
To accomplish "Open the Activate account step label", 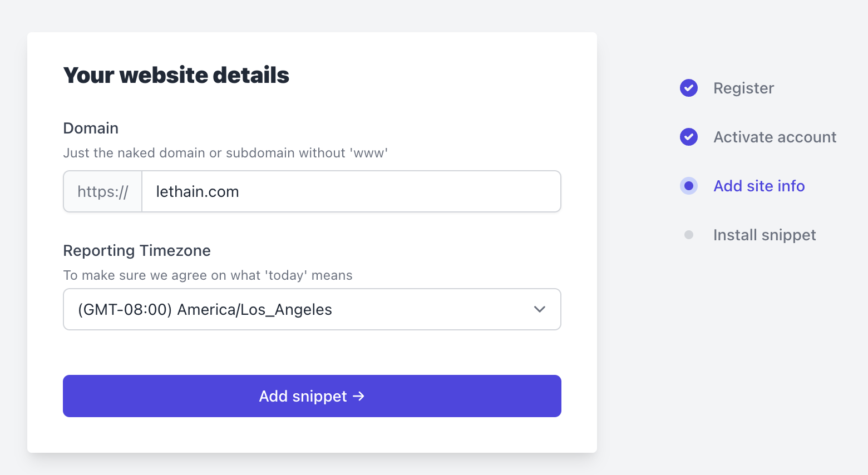I will point(775,137).
